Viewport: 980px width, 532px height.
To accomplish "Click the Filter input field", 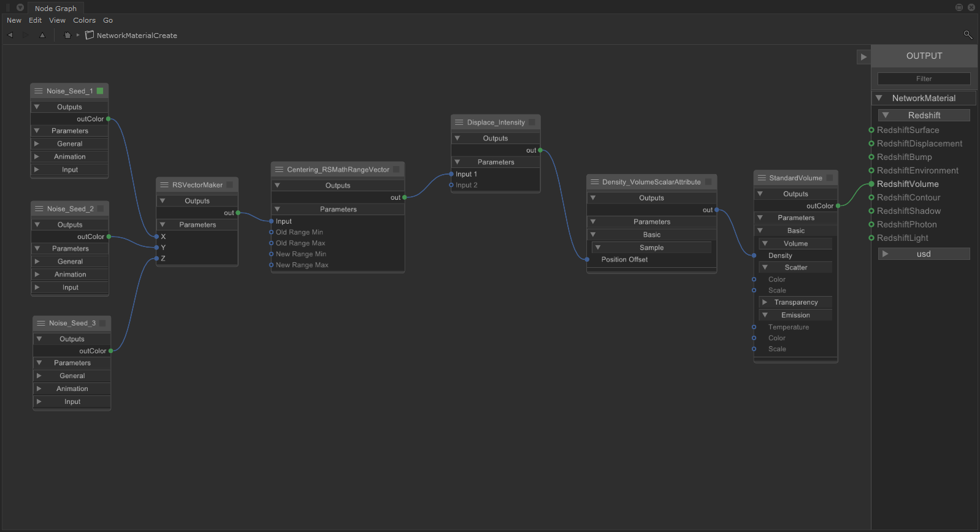I will tap(924, 78).
